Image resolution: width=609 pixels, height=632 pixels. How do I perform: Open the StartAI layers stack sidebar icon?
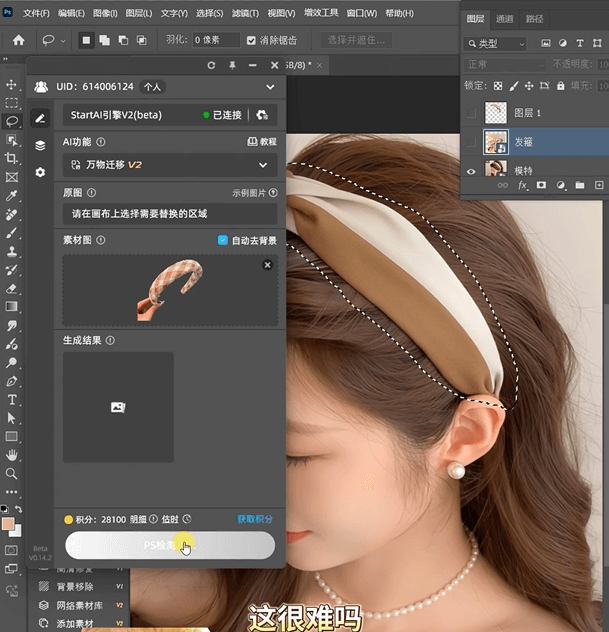(40, 146)
